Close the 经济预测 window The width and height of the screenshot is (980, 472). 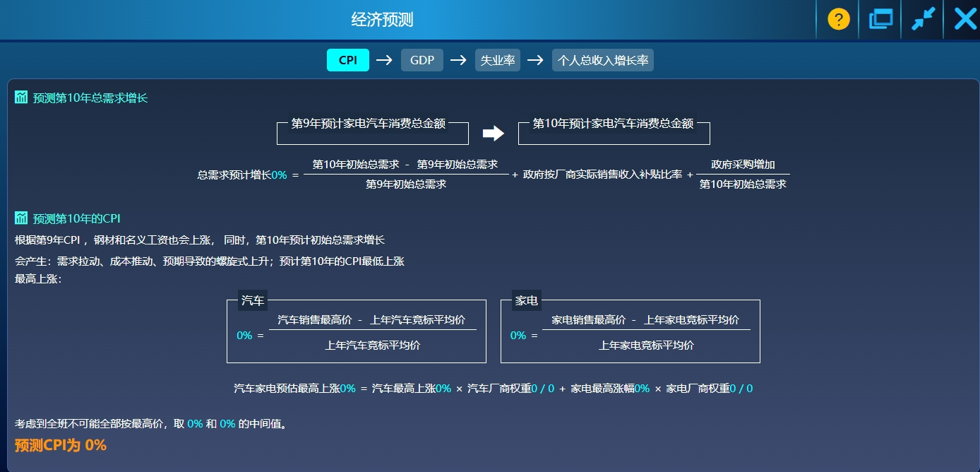tap(964, 19)
